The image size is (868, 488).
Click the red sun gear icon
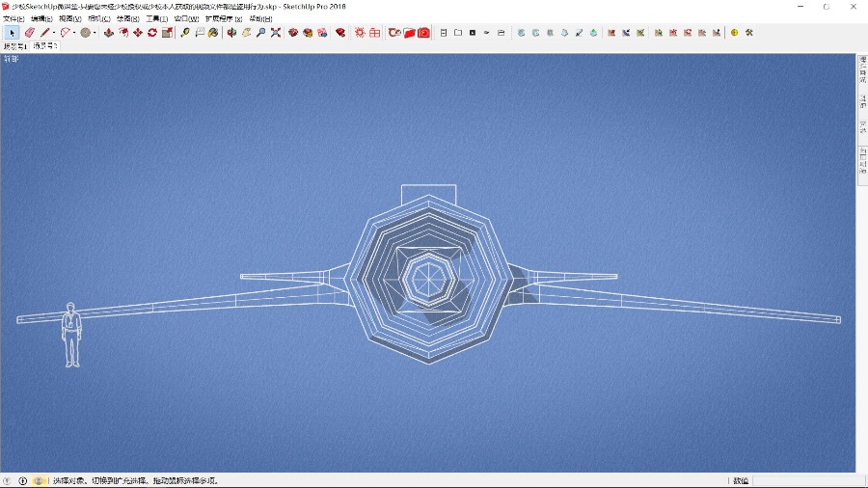360,33
